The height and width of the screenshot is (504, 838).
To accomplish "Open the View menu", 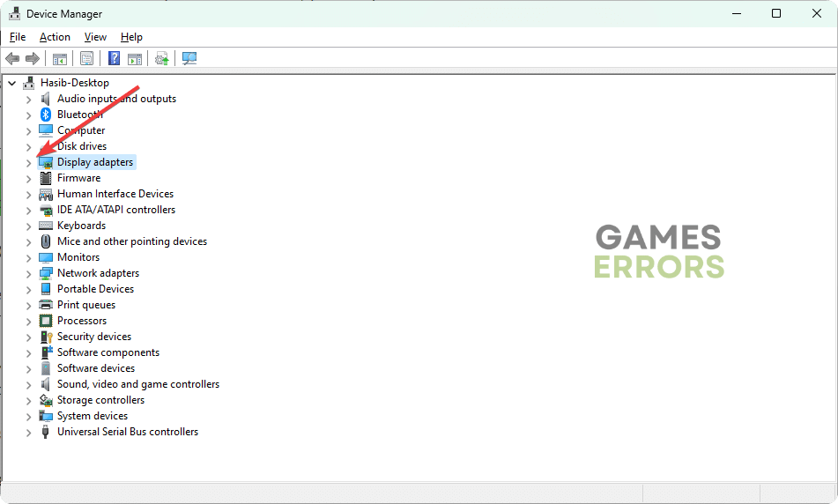I will click(x=95, y=37).
